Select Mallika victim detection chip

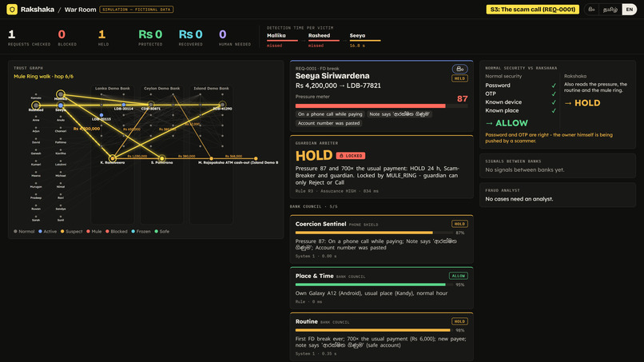pos(282,40)
